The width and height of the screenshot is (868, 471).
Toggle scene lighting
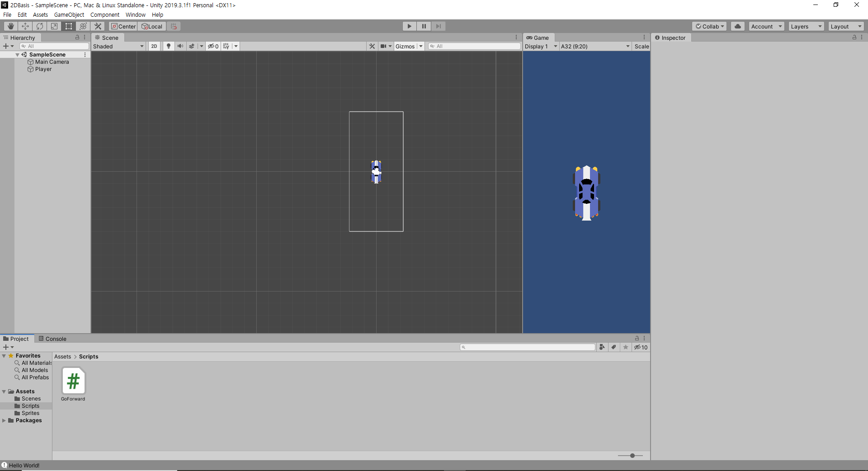click(169, 46)
